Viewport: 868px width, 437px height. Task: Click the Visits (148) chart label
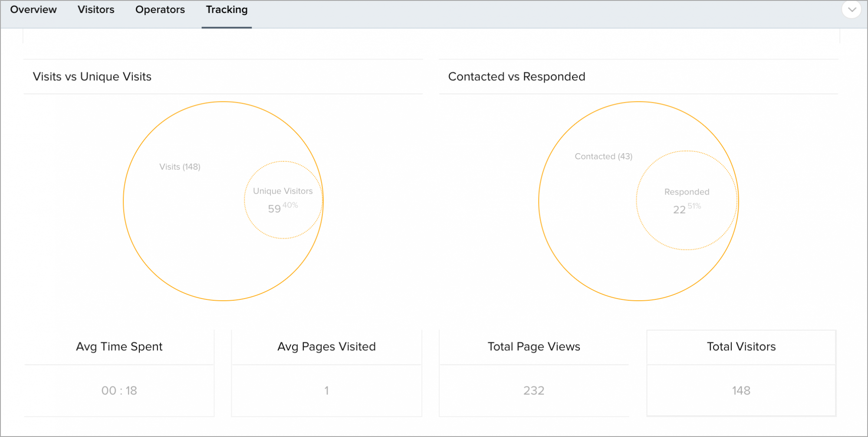click(x=180, y=167)
